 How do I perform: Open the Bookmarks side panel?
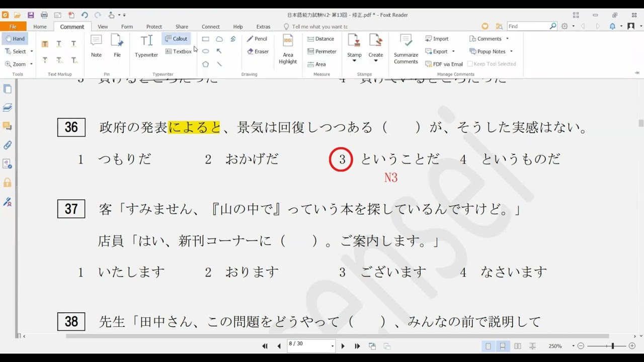[8, 89]
